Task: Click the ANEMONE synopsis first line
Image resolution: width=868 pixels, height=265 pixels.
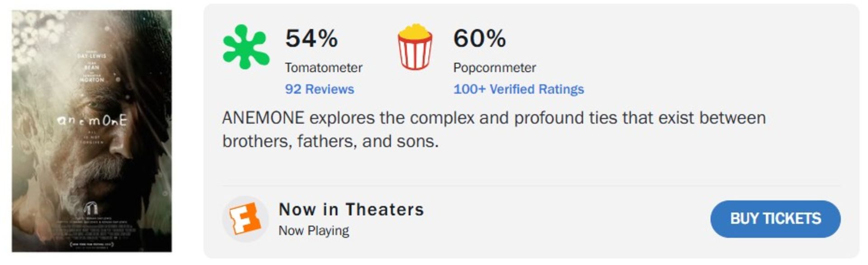Action: (494, 118)
